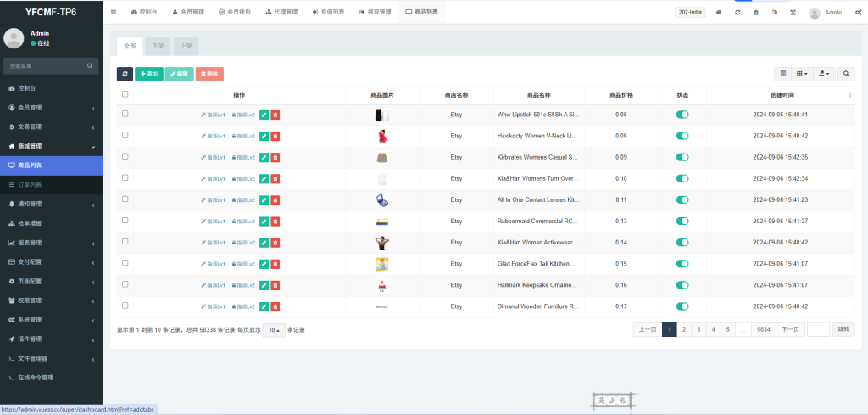Click the red delete icon in Haxikocty row
Screen dimensions: 868x415
tap(275, 135)
